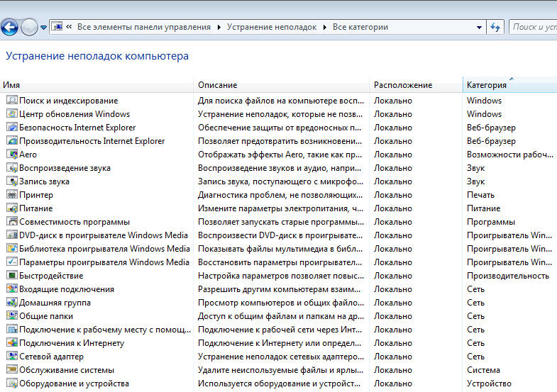Click the Aero troubleshooter icon
The height and width of the screenshot is (392, 557).
pos(12,155)
